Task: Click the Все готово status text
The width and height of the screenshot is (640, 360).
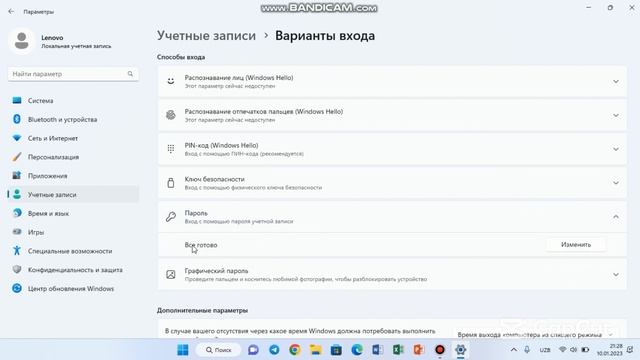Action: [201, 245]
